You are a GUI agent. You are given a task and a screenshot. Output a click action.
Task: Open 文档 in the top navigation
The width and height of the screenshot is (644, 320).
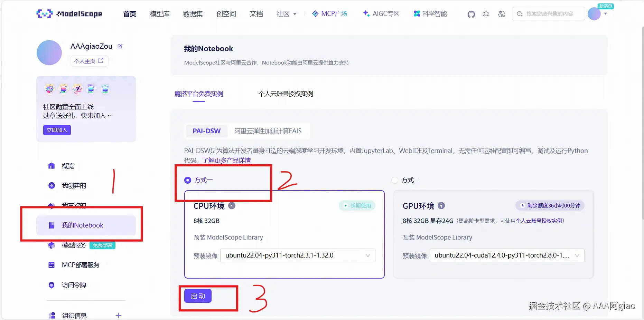pyautogui.click(x=256, y=14)
